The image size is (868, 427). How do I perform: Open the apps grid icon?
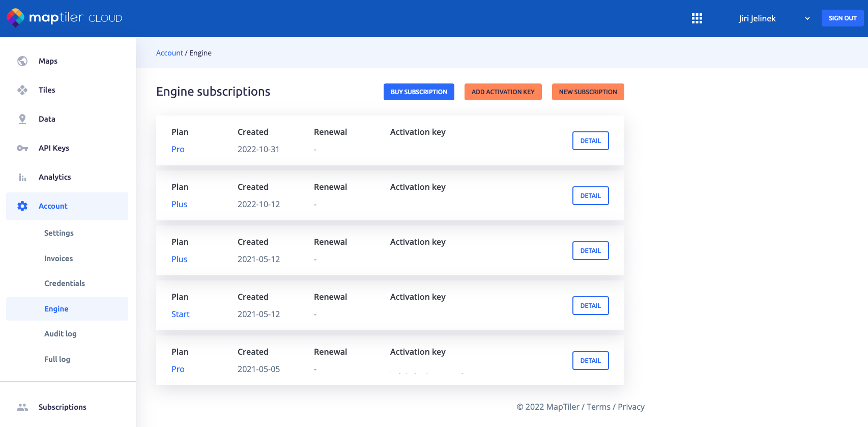[x=697, y=18]
